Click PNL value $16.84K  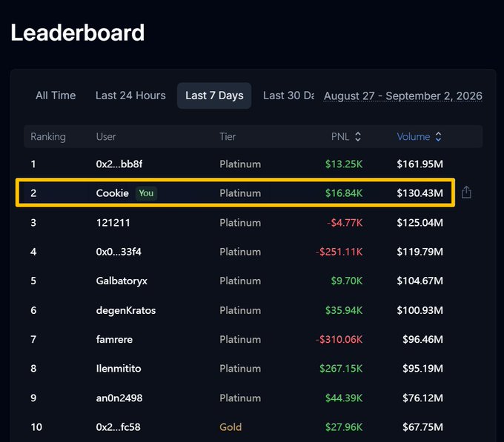344,193
